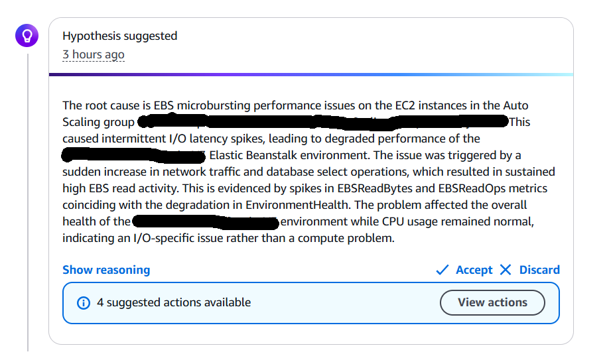Click the vertical timeline line below the lightbulb
Image resolution: width=609 pixels, height=364 pixels.
[28, 199]
